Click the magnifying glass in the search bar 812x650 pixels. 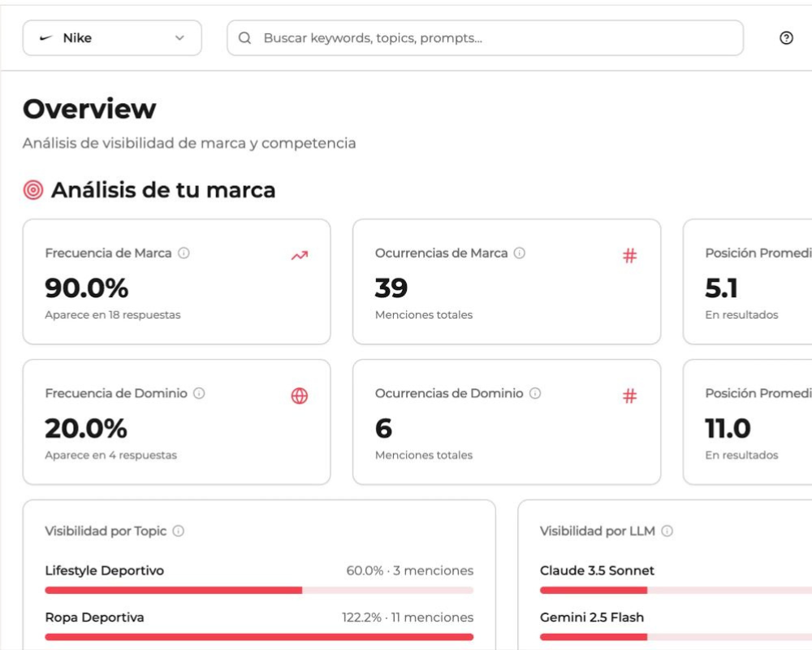(245, 37)
